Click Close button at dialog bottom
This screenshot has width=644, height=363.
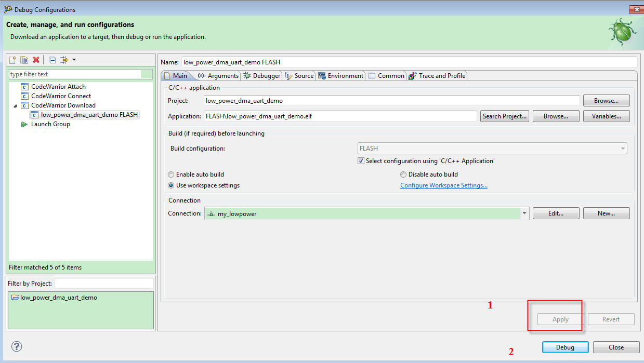tap(616, 347)
